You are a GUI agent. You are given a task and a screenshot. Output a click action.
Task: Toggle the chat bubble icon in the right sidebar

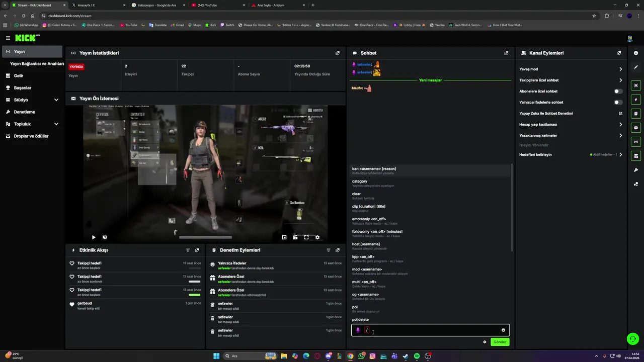pos(636,128)
